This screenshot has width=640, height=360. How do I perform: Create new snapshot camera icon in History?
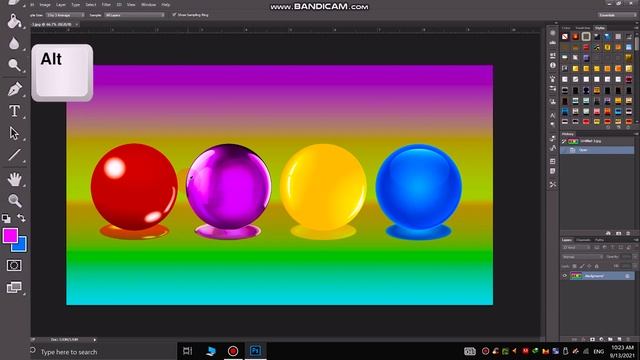pos(619,233)
